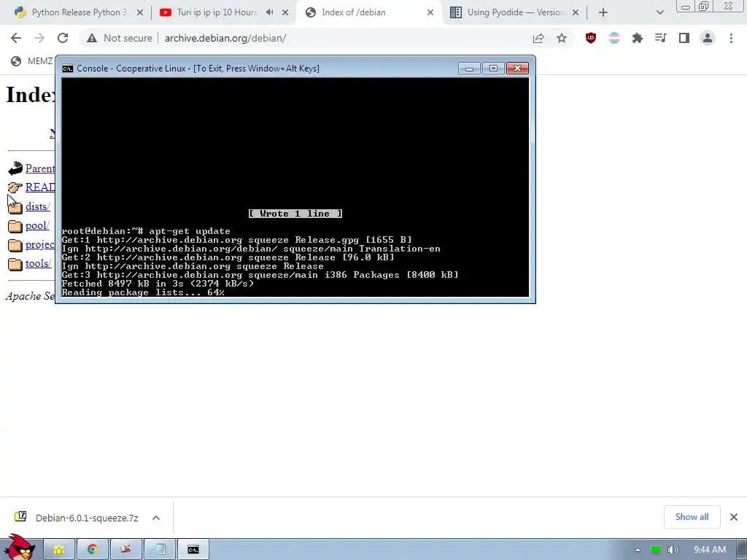The width and height of the screenshot is (747, 560).
Task: Go back using the browser back arrow
Action: [x=16, y=38]
